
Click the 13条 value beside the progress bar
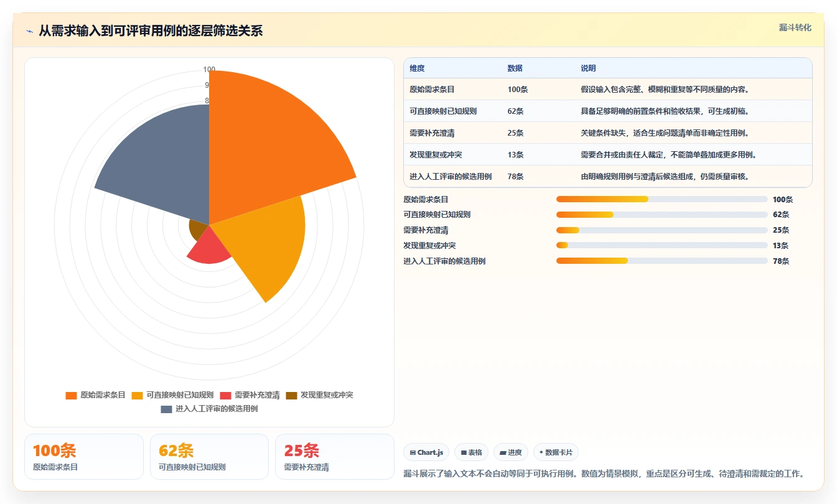coord(780,246)
